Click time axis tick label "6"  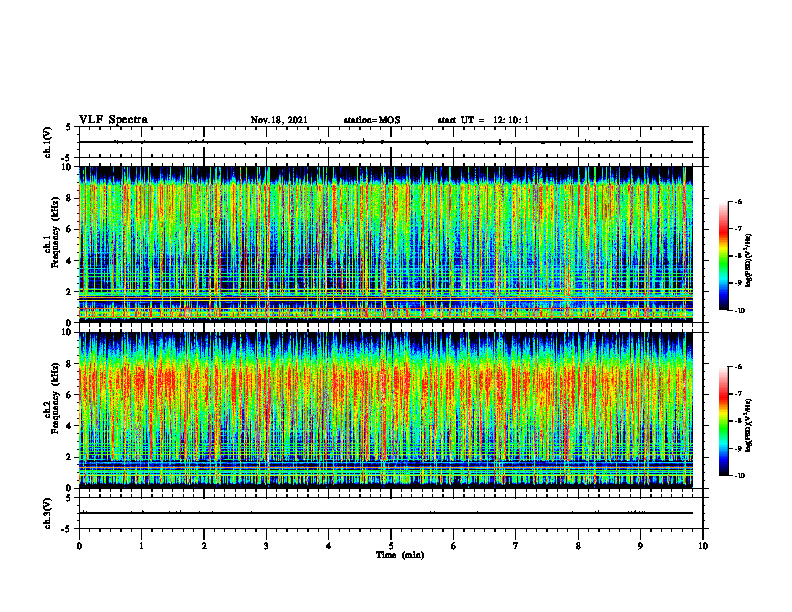[454, 546]
